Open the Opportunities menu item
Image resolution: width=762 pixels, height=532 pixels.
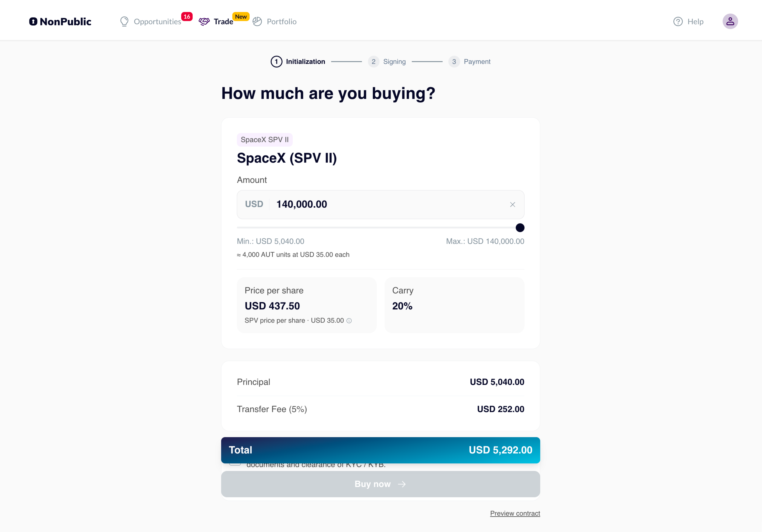[157, 22]
